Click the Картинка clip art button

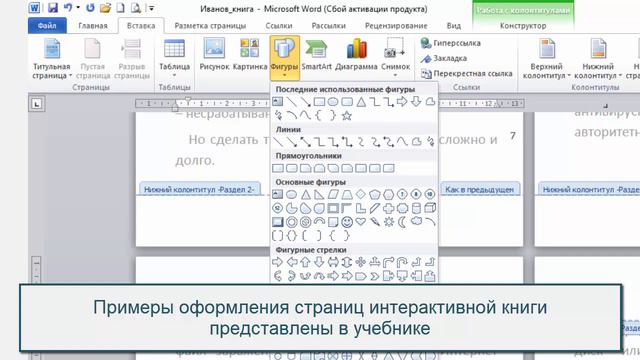click(250, 55)
